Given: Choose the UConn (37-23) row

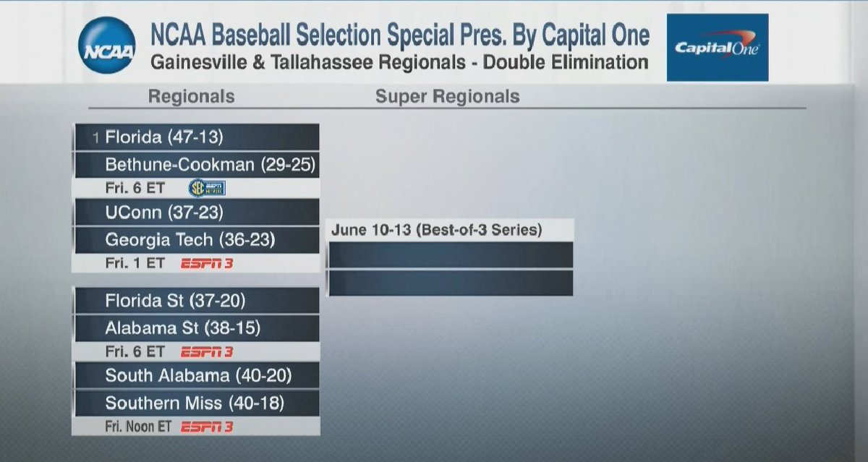Looking at the screenshot, I should pyautogui.click(x=196, y=213).
